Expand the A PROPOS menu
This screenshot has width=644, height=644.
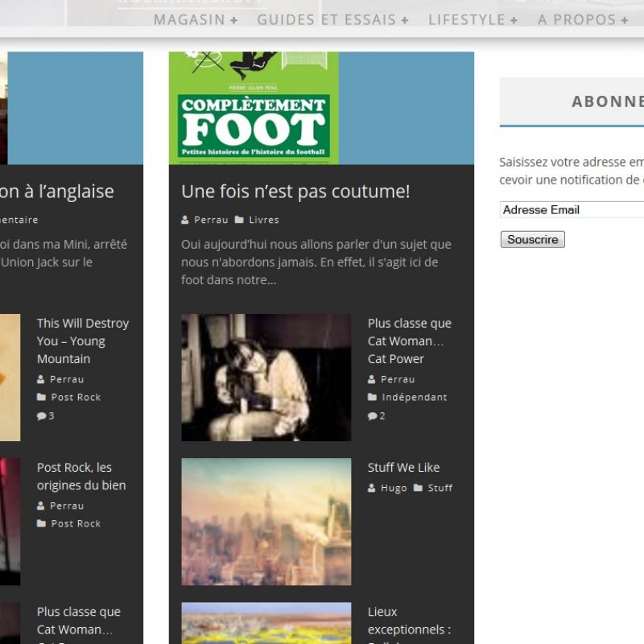coord(583,19)
